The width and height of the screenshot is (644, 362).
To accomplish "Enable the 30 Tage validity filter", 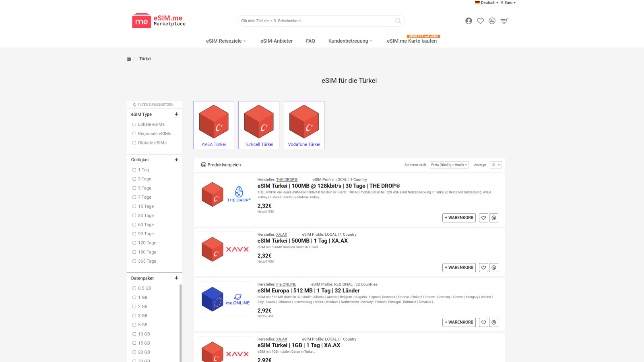I will tap(134, 216).
